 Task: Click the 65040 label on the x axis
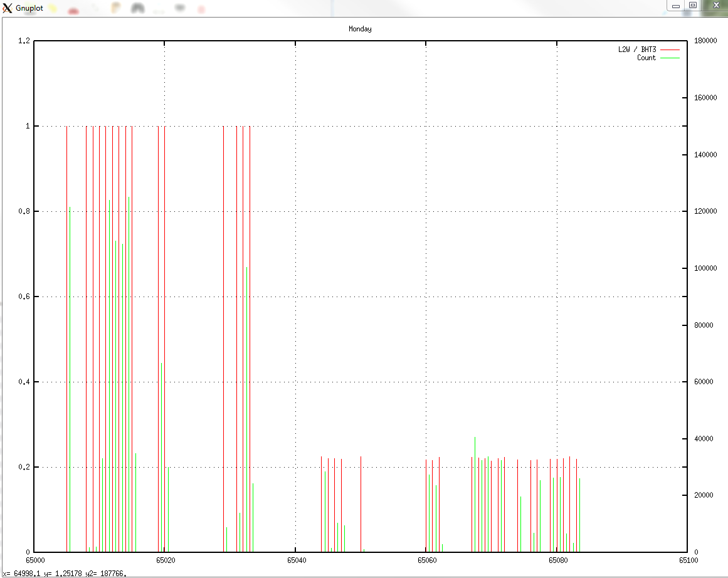point(297,560)
